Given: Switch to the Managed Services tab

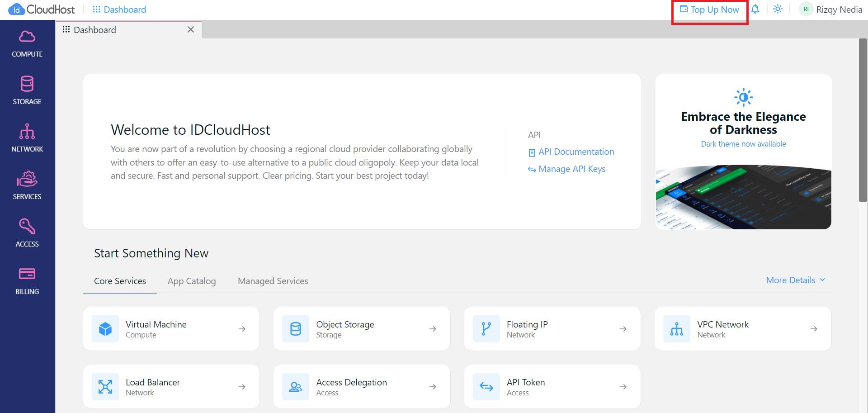Looking at the screenshot, I should (x=273, y=281).
